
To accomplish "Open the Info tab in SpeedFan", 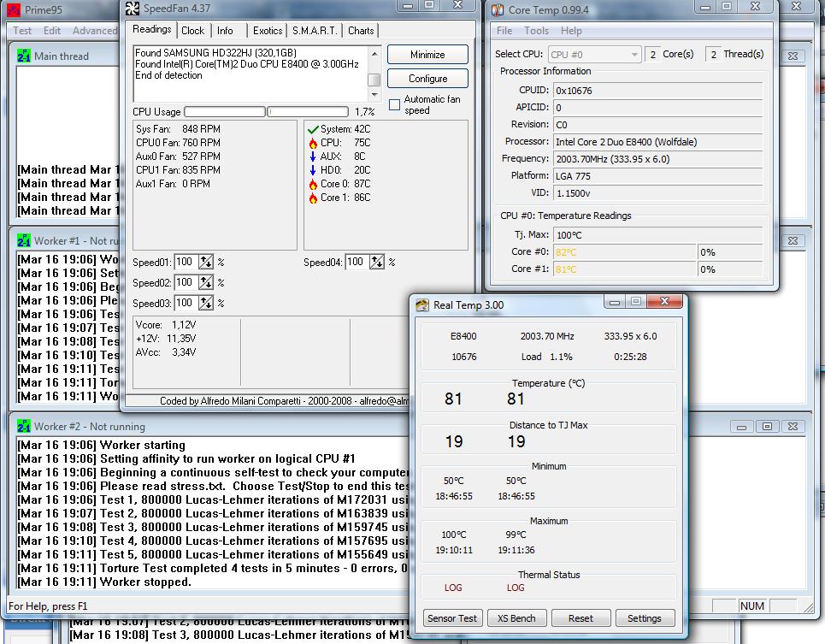I will click(x=225, y=31).
